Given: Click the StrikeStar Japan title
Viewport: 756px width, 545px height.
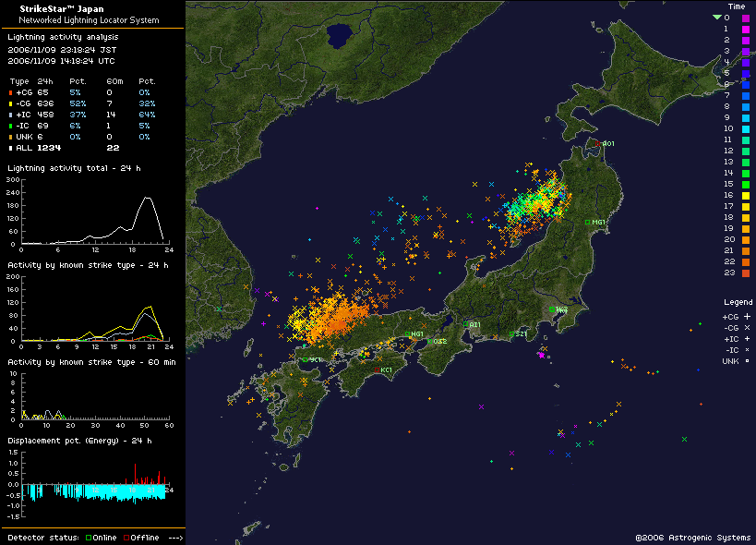Looking at the screenshot, I should point(52,9).
